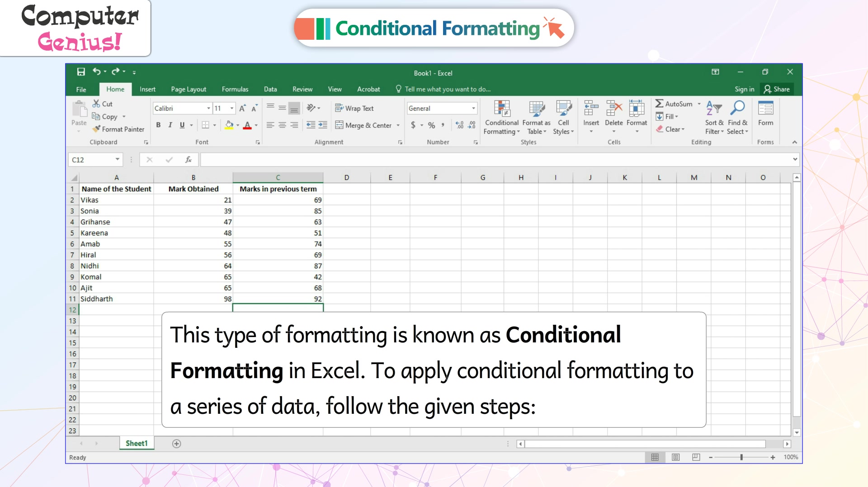Viewport: 868px width, 487px height.
Task: Select cell containing Siddharth
Action: tap(116, 299)
